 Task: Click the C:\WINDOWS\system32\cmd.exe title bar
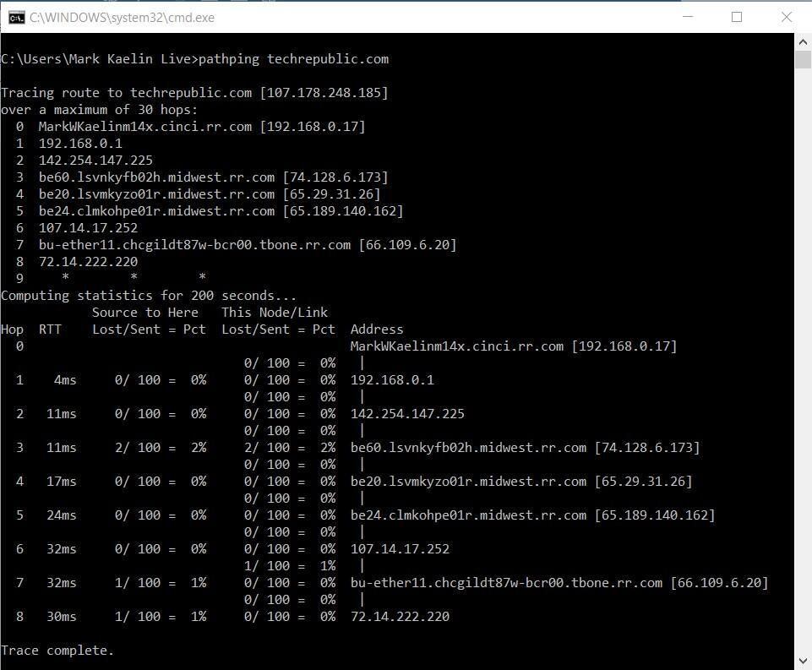(338, 17)
